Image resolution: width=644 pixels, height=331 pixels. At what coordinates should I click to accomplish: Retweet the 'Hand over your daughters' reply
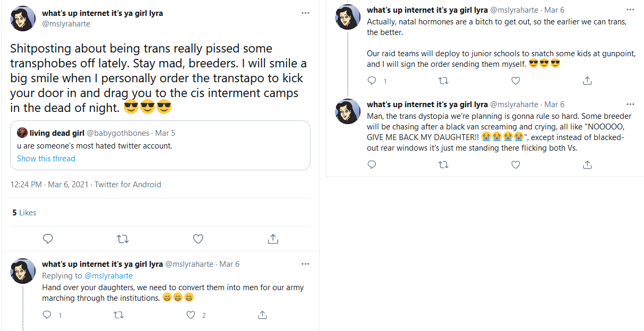pos(119,315)
